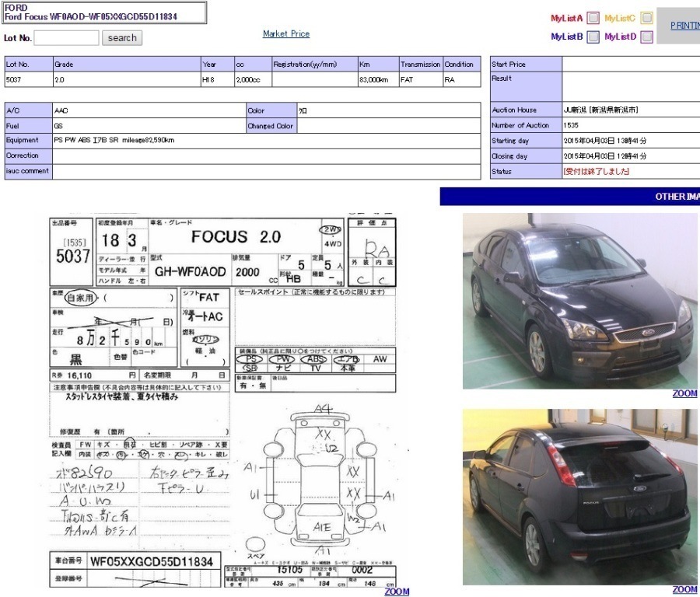Viewport: 700px width, 597px height.
Task: Zoom the rear car photo
Action: [x=684, y=590]
